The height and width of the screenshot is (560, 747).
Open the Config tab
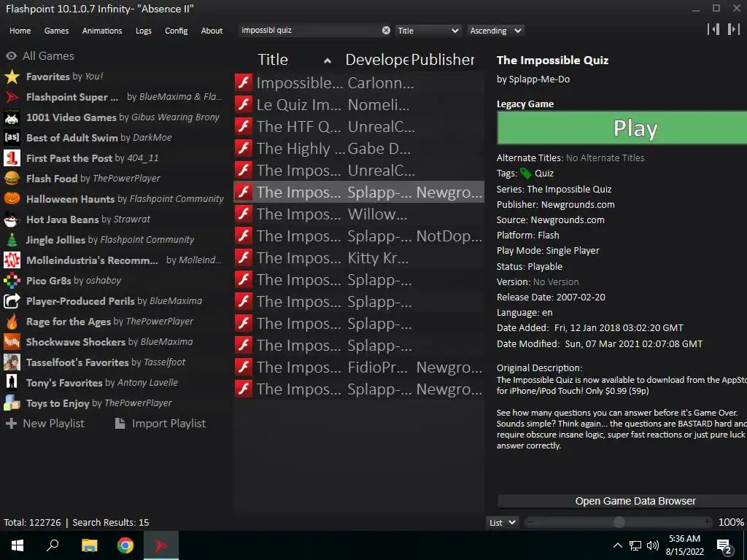[x=177, y=31]
